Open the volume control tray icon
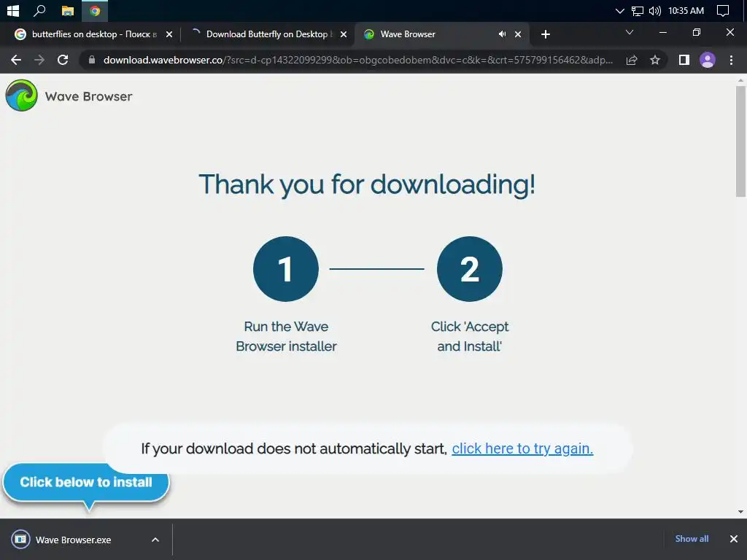747x560 pixels. 654,10
